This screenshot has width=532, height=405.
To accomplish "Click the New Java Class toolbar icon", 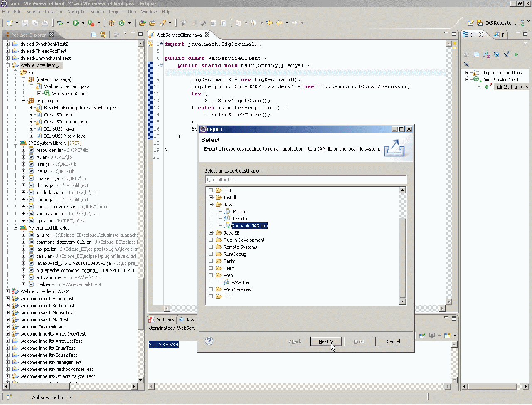I will click(122, 23).
